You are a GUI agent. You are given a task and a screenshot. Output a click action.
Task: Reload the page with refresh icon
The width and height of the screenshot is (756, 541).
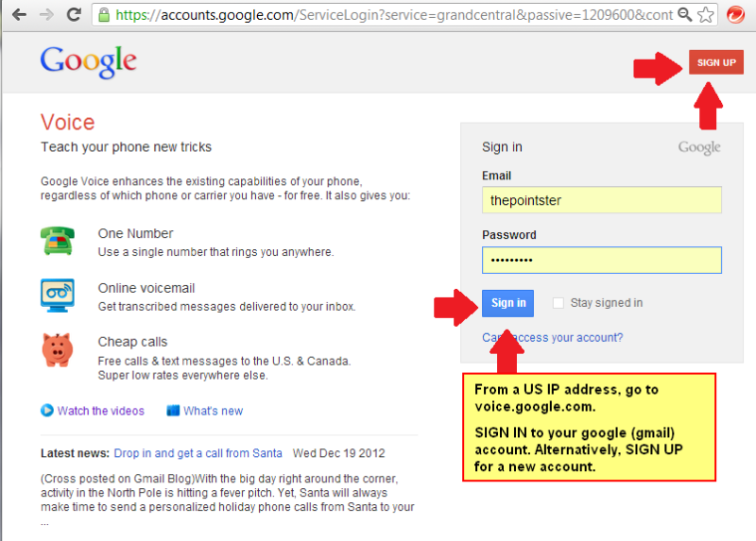74,14
